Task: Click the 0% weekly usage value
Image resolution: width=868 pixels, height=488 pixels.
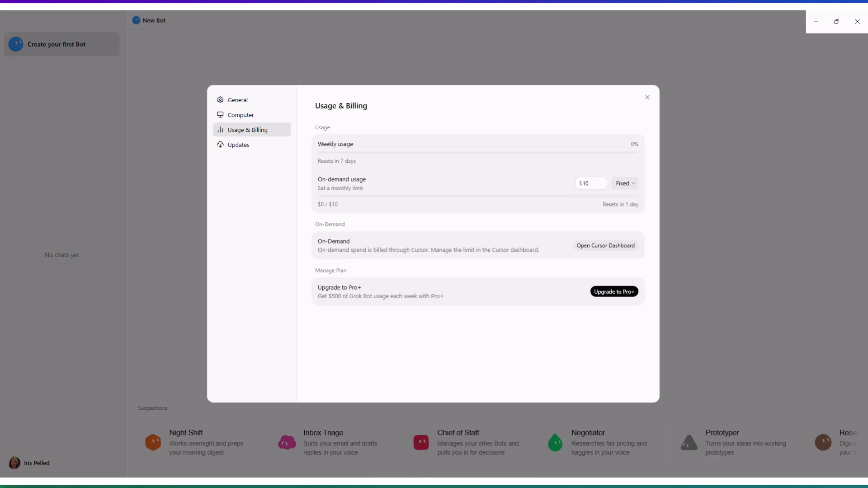Action: coord(635,144)
